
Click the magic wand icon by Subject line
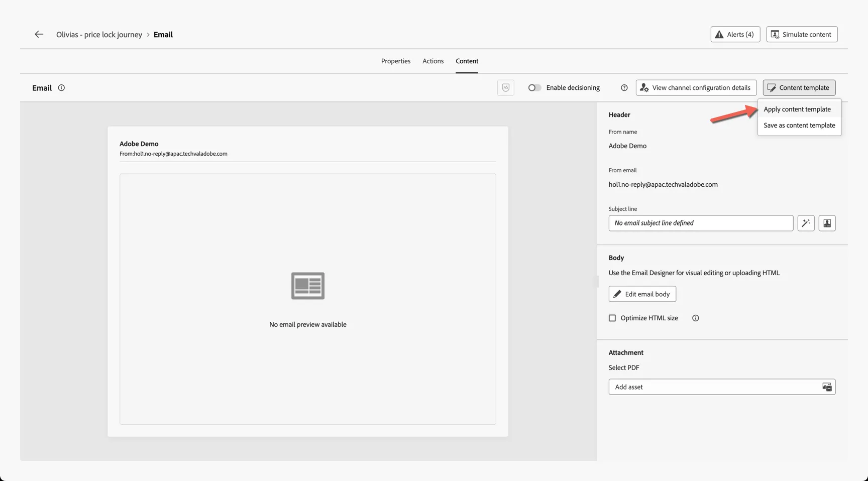tap(806, 223)
